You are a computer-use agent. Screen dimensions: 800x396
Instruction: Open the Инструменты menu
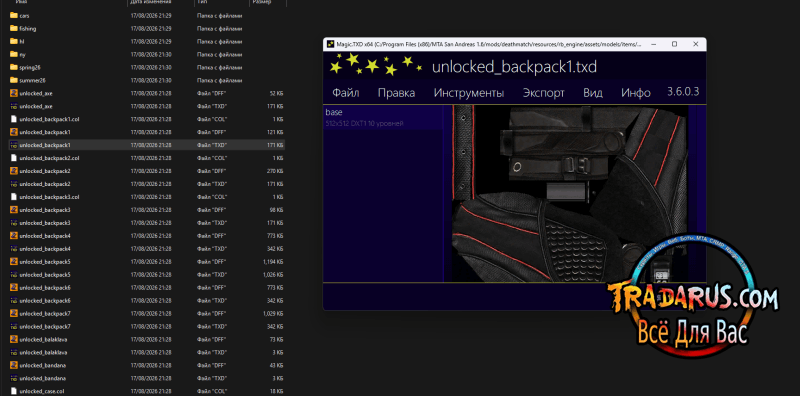(468, 93)
